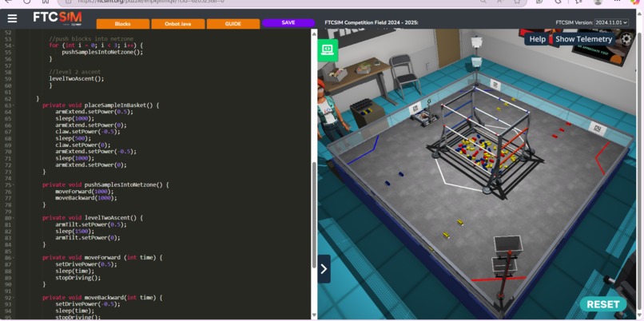Open the FTCSIM hamburger menu
644x321 pixels.
pyautogui.click(x=12, y=18)
